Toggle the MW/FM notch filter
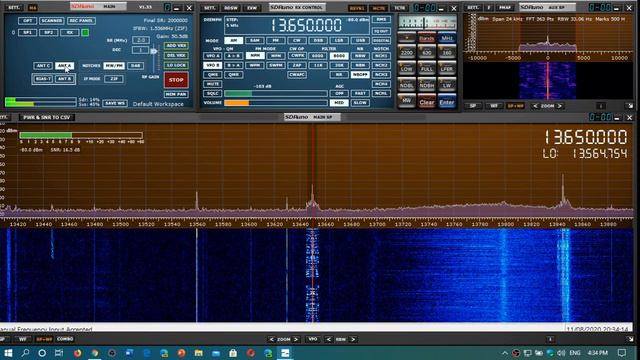 point(114,65)
